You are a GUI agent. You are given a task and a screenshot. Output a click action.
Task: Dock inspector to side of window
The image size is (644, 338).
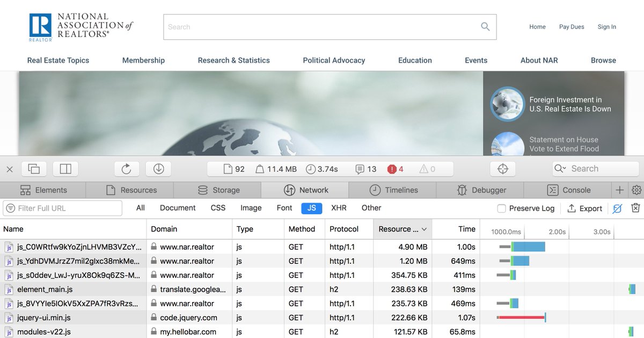tap(65, 169)
